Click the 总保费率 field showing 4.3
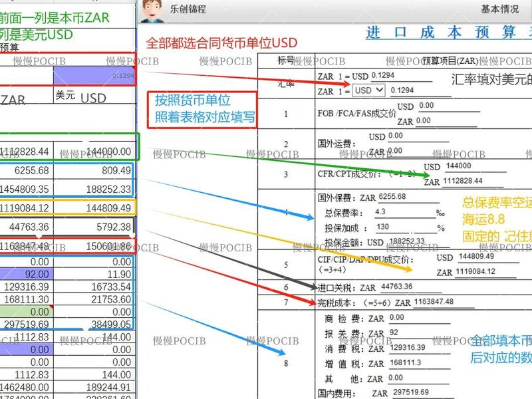Image resolution: width=532 pixels, height=399 pixels. pyautogui.click(x=405, y=212)
